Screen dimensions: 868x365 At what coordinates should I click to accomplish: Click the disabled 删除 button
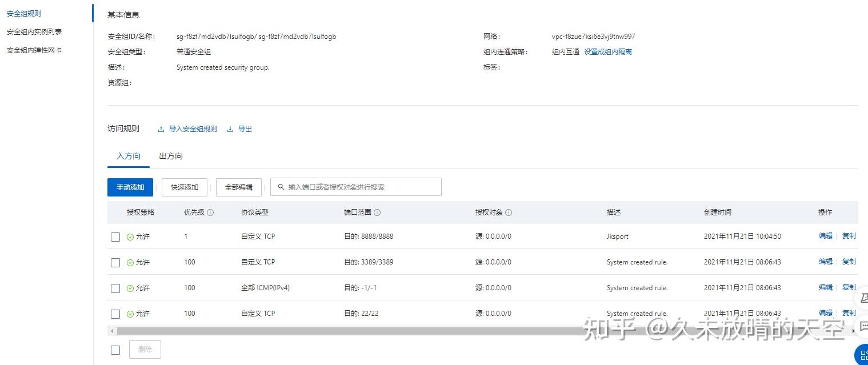point(145,350)
